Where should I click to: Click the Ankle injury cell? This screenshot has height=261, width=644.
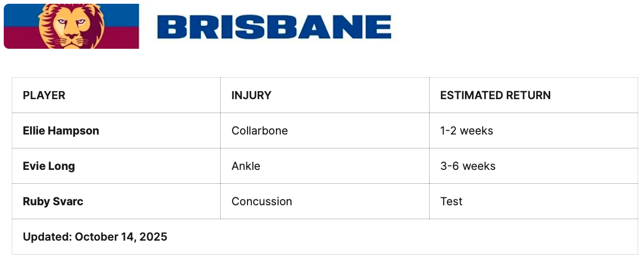[246, 166]
